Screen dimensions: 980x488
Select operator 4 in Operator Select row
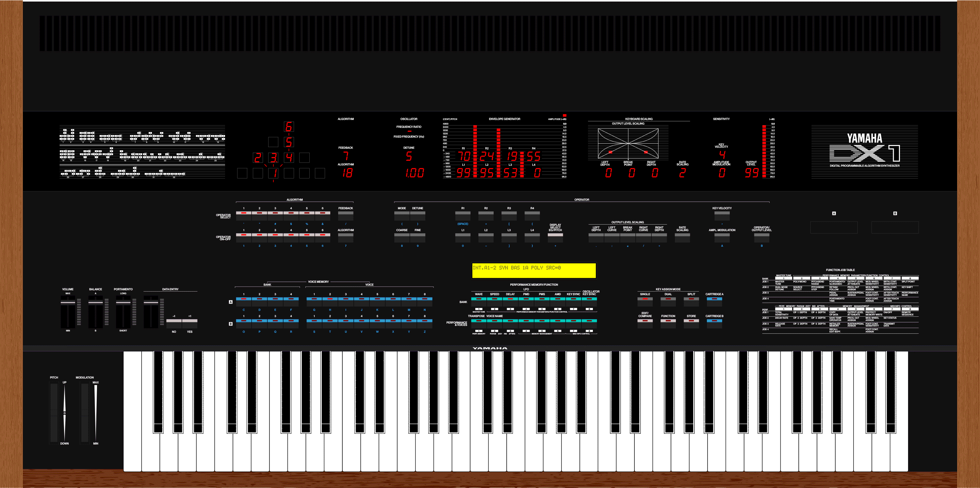click(291, 215)
